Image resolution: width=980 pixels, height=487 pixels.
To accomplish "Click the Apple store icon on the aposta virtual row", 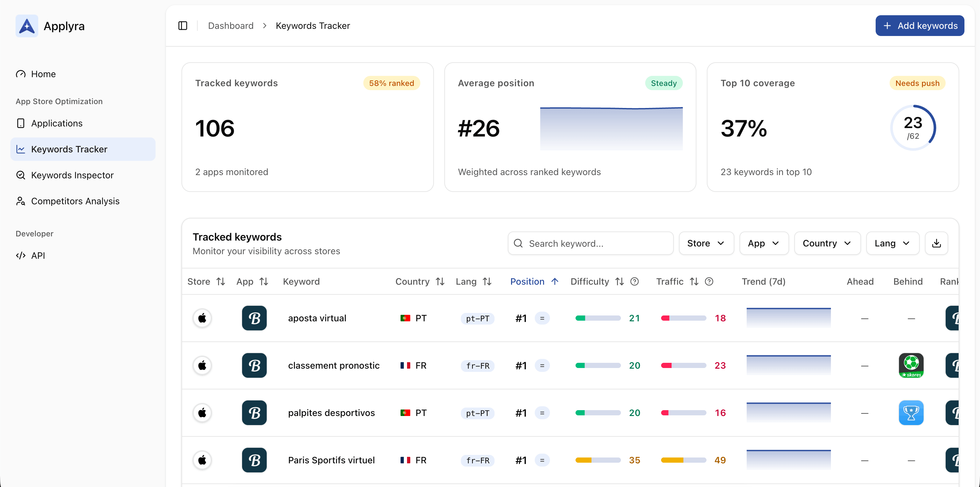I will coord(202,318).
